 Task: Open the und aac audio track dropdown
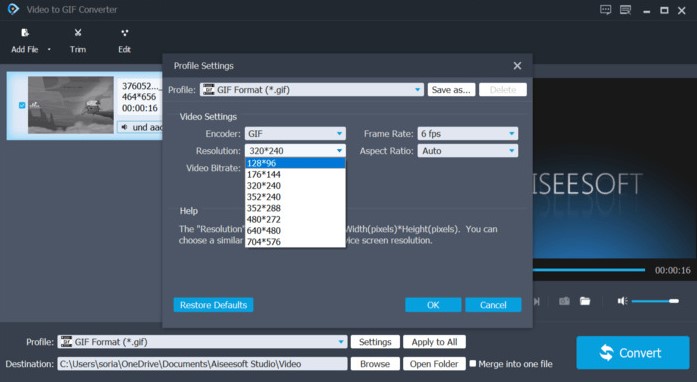tap(140, 127)
